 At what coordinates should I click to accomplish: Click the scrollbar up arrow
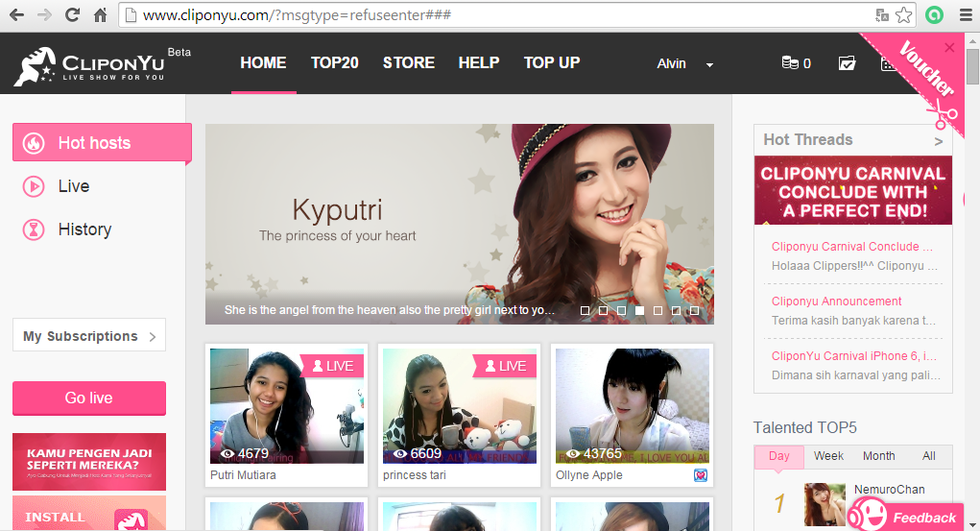click(x=972, y=40)
